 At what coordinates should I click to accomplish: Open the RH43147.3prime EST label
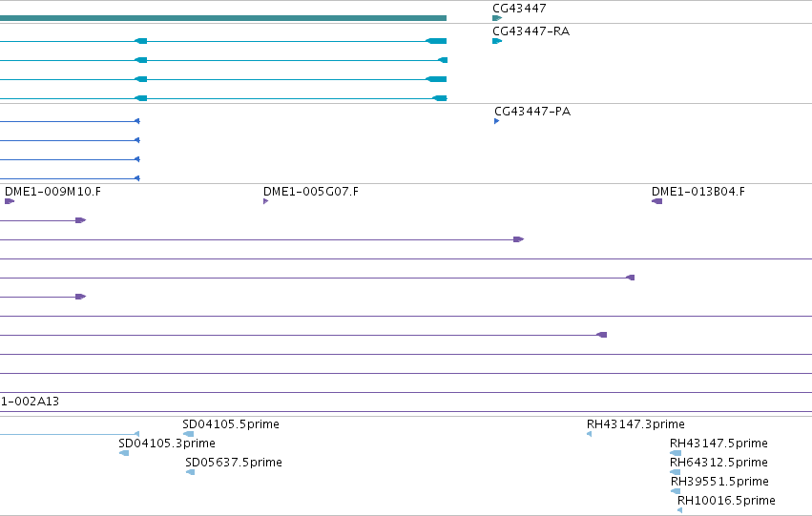click(635, 423)
